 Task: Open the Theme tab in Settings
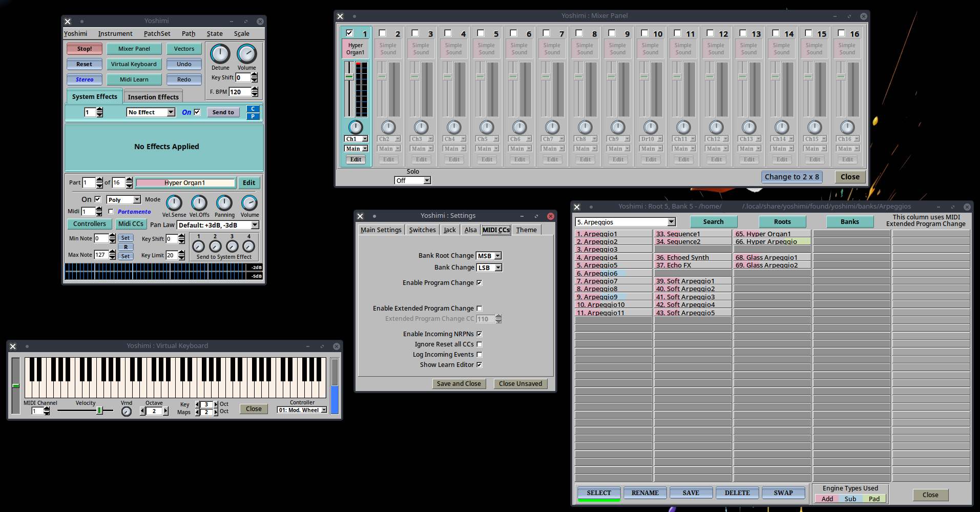coord(527,230)
